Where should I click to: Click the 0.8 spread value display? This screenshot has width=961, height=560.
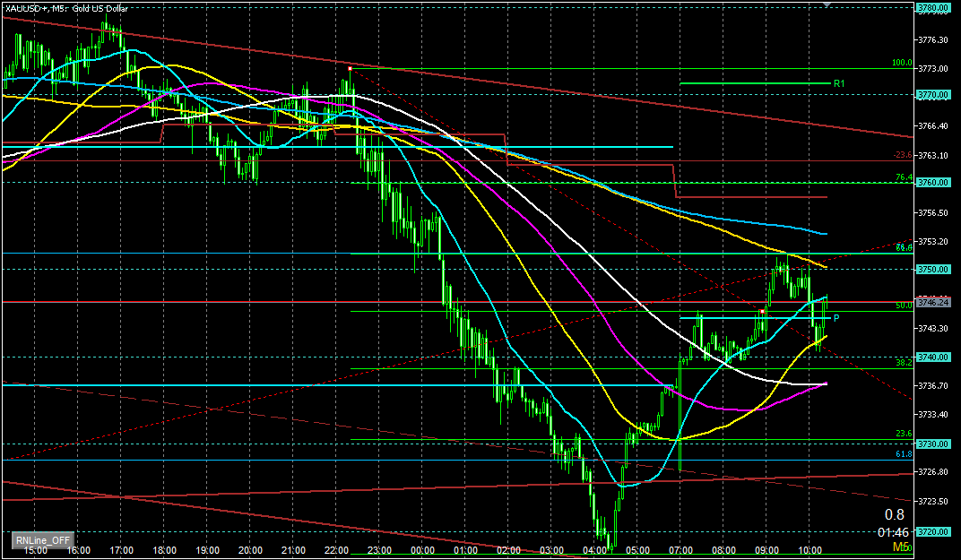click(x=894, y=515)
